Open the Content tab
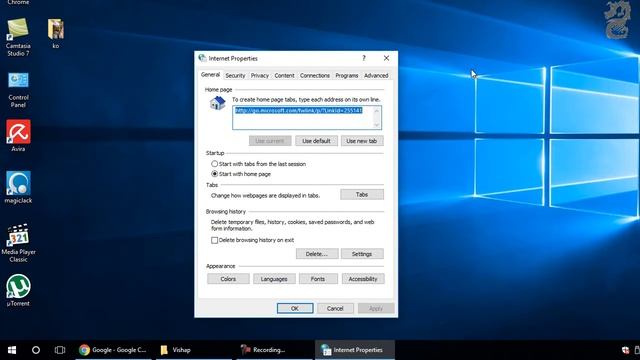The height and width of the screenshot is (360, 640). (x=284, y=76)
